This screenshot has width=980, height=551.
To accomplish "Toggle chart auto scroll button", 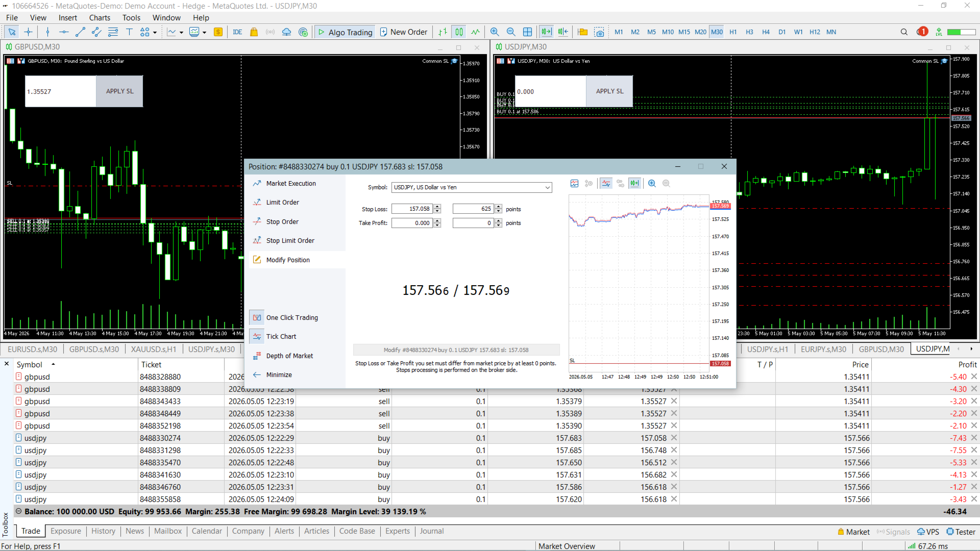I will coord(547,32).
